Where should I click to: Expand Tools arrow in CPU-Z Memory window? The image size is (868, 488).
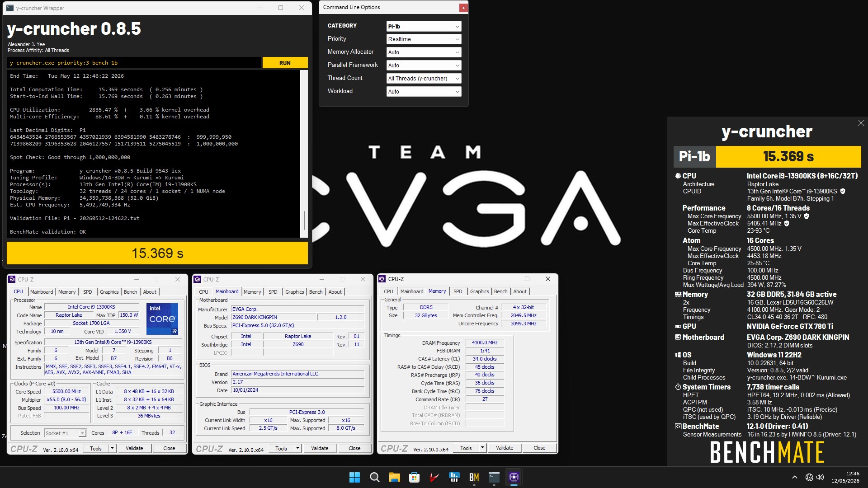[x=482, y=448]
